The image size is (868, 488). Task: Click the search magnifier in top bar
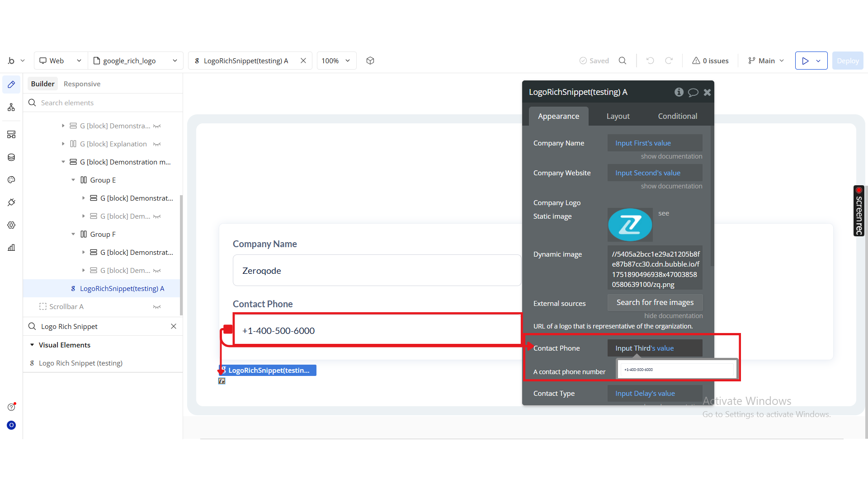pos(623,61)
